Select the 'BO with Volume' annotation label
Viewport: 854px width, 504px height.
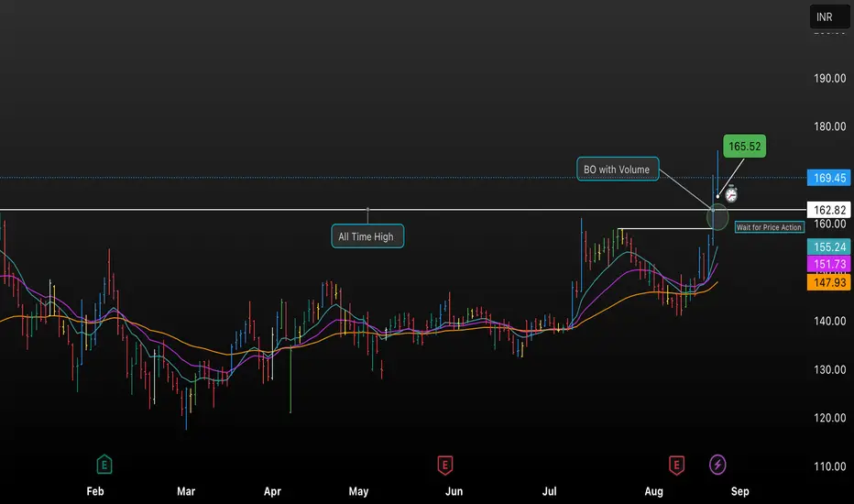coord(618,169)
